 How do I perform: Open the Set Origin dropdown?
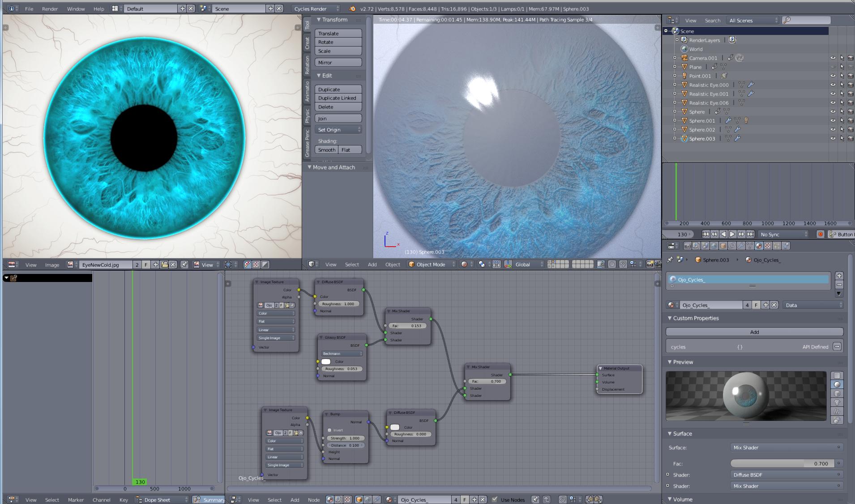(338, 130)
